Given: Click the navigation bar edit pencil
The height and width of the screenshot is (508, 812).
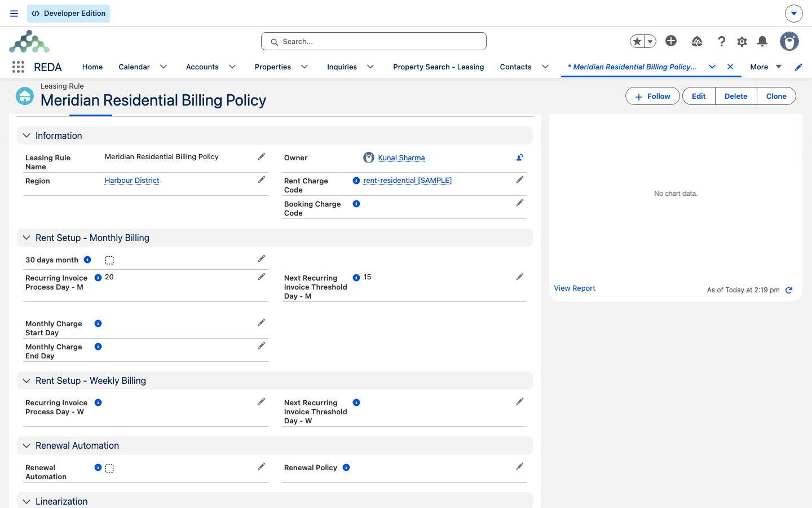Looking at the screenshot, I should 798,67.
